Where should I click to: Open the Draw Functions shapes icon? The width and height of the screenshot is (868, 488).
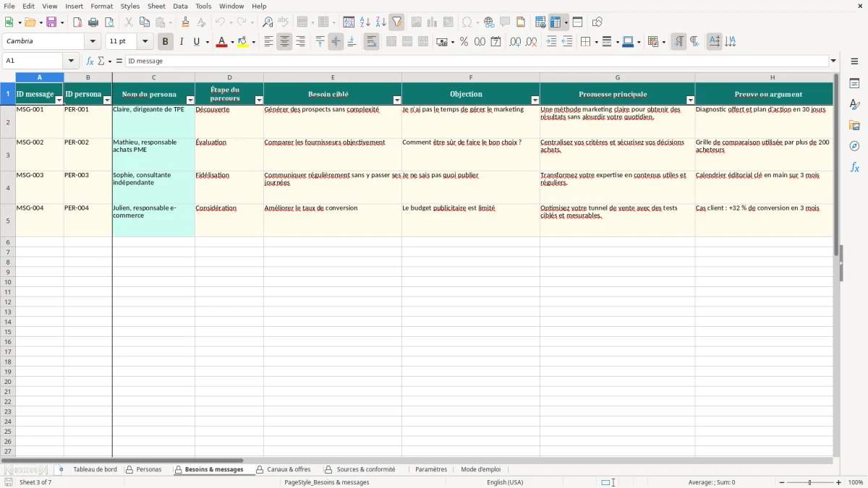pyautogui.click(x=597, y=22)
